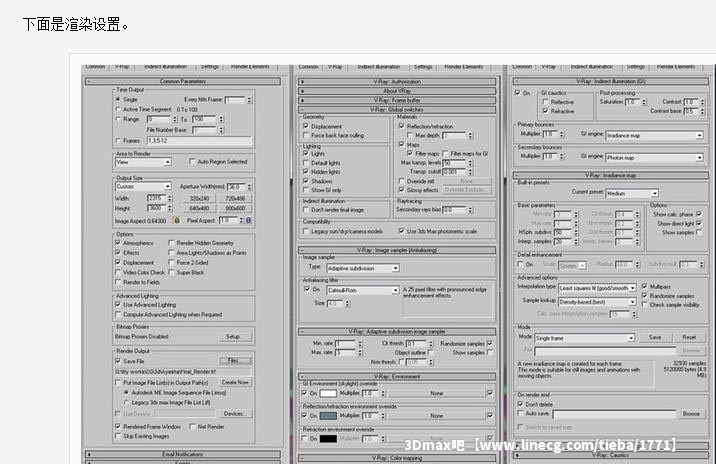This screenshot has height=464, width=716.
Task: Toggle Use Advanced Lighting checkbox
Action: pos(118,305)
